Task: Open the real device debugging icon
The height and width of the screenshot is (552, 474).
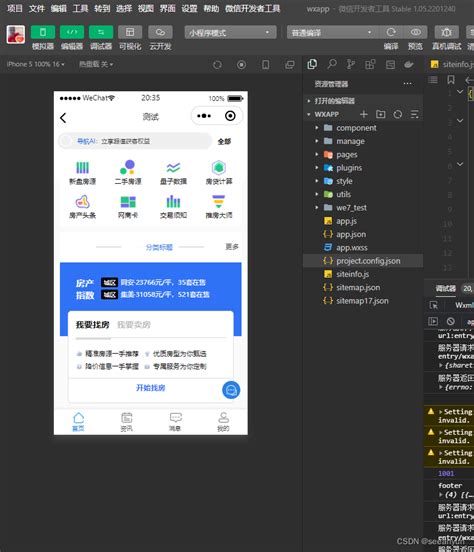Action: coord(447,32)
